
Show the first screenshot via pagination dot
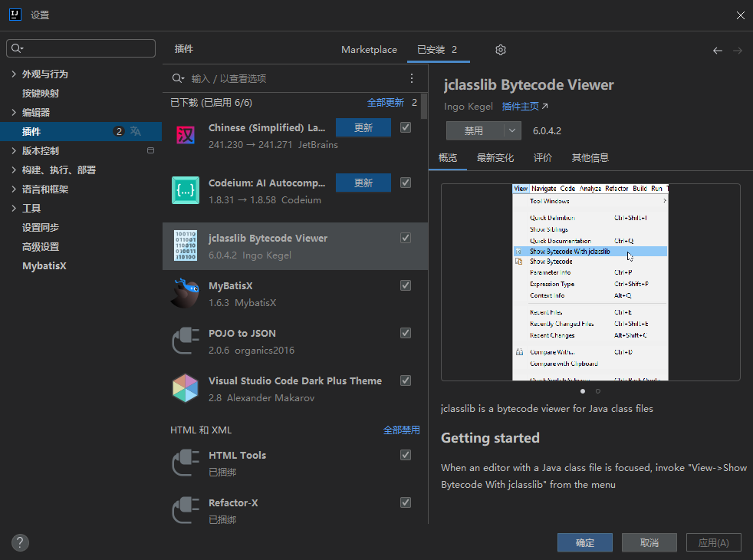tap(583, 391)
